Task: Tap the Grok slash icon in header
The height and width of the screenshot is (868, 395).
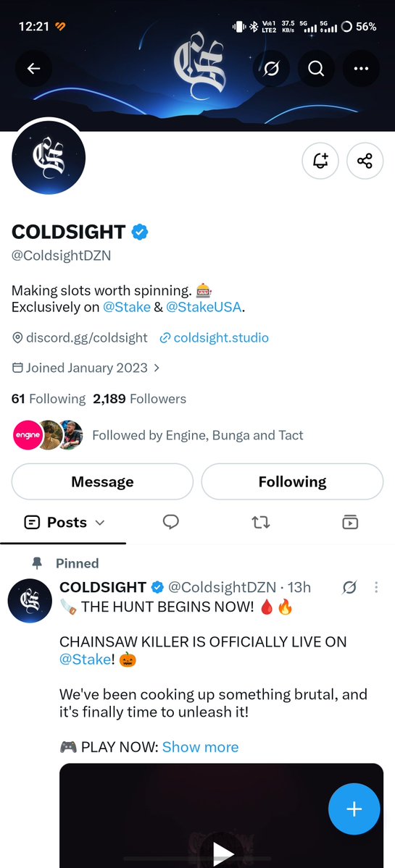Action: [271, 69]
